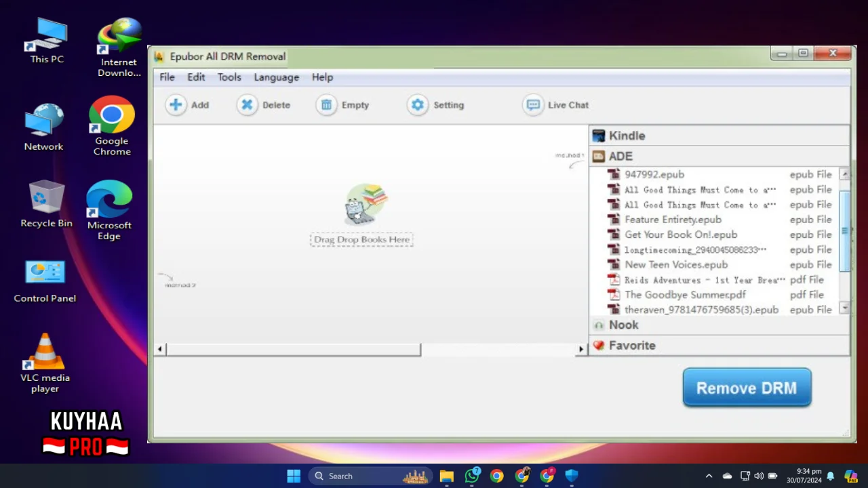Click the Drag Drop Books Here area

(x=361, y=239)
